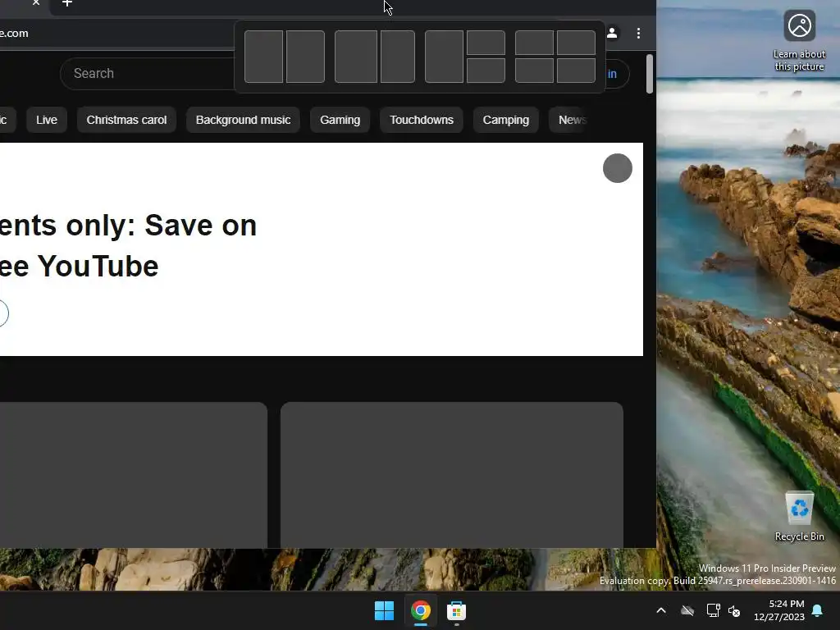Click the OneDrive cloud tray icon
The image size is (840, 630).
(x=687, y=610)
